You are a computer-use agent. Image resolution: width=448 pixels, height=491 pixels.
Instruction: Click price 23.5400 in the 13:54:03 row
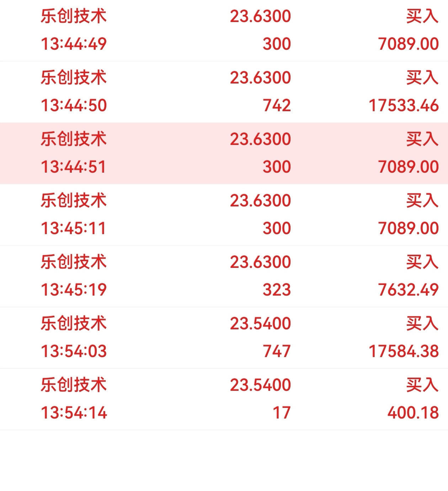[260, 324]
